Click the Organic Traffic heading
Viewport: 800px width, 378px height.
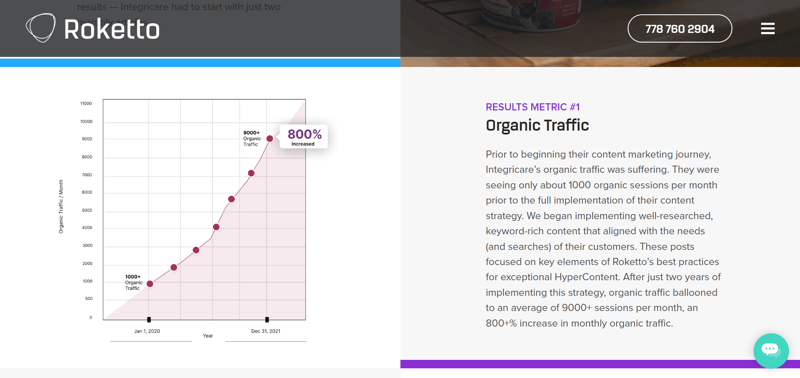pyautogui.click(x=537, y=125)
